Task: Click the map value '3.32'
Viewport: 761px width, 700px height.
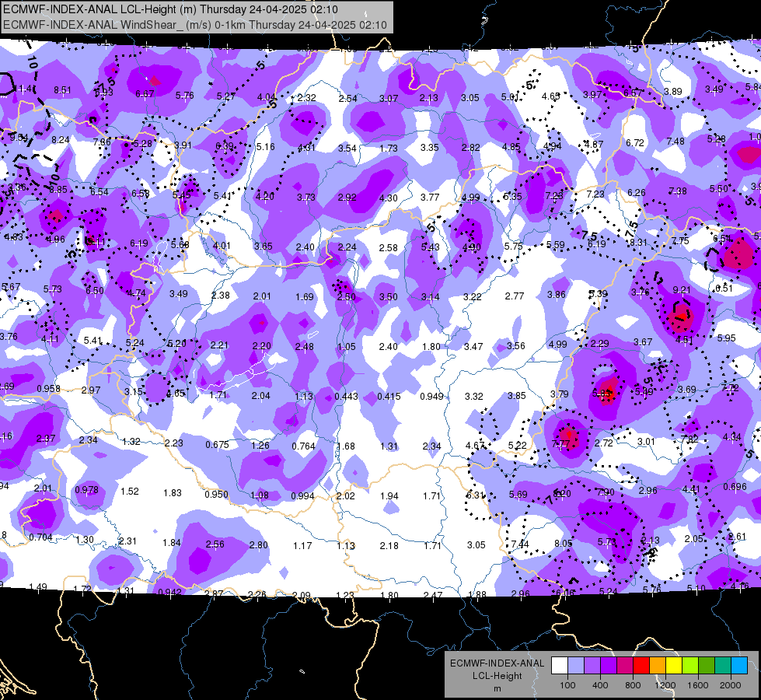Action: pyautogui.click(x=473, y=397)
